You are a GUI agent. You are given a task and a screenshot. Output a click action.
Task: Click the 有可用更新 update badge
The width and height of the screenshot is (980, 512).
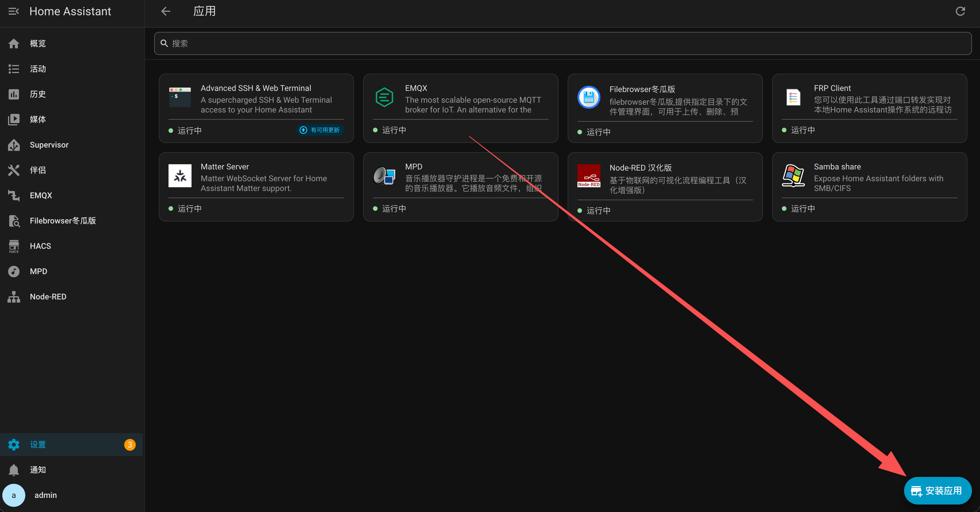click(x=320, y=130)
